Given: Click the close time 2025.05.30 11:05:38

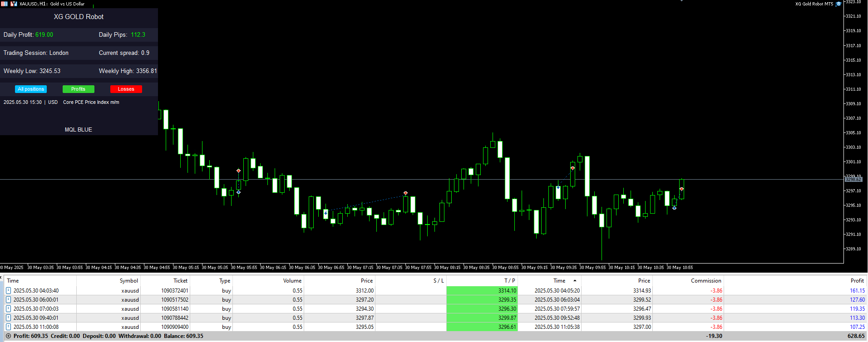Looking at the screenshot, I should click(x=557, y=327).
